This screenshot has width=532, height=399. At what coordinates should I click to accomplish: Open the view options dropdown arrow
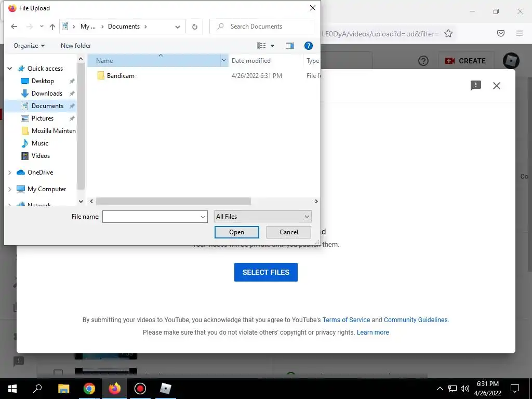tap(272, 46)
